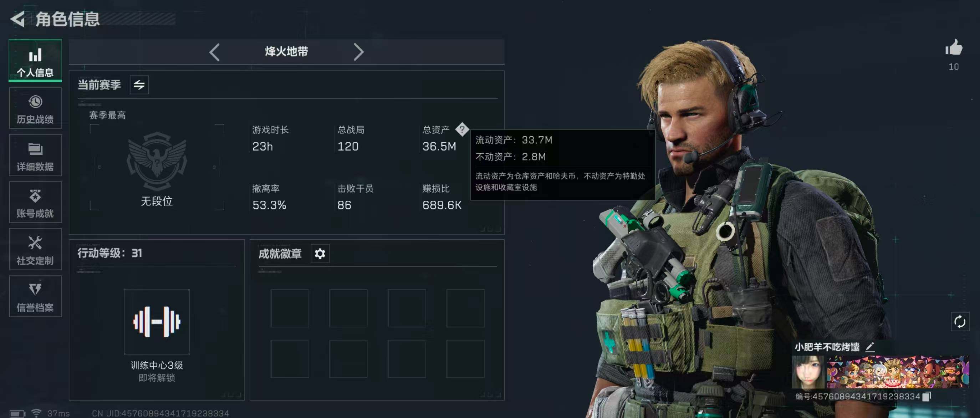Click the 训练中心3级 dumbbell unlock tile

157,322
